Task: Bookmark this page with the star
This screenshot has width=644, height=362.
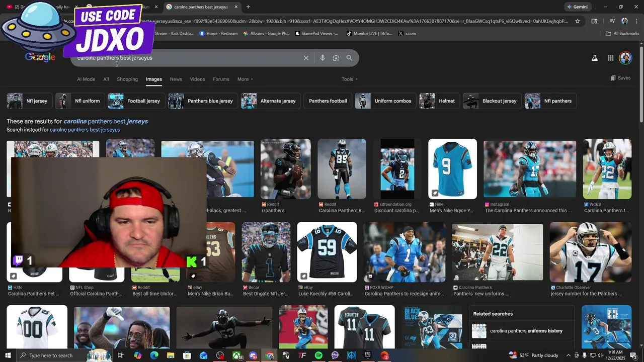Action: pyautogui.click(x=578, y=21)
